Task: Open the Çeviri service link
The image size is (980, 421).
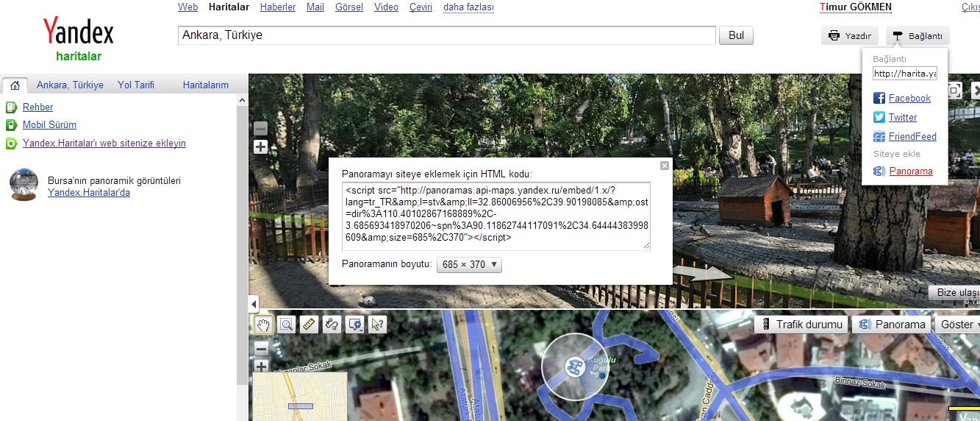Action: 421,7
